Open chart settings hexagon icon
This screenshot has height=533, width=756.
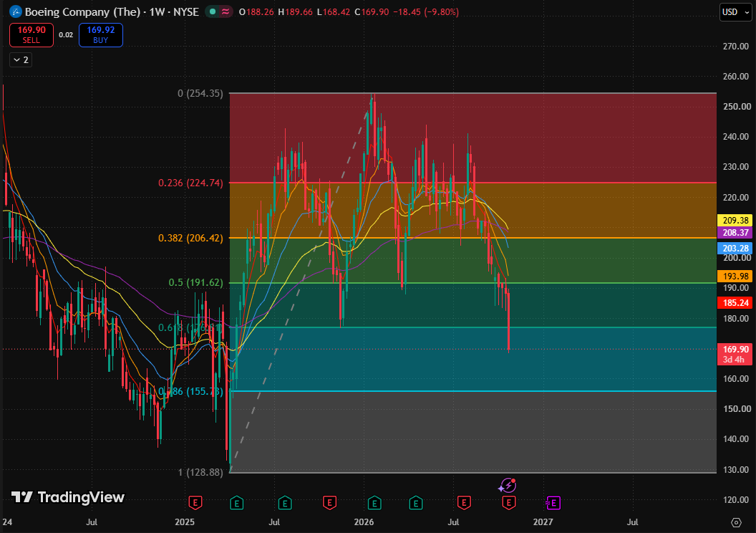pyautogui.click(x=736, y=522)
